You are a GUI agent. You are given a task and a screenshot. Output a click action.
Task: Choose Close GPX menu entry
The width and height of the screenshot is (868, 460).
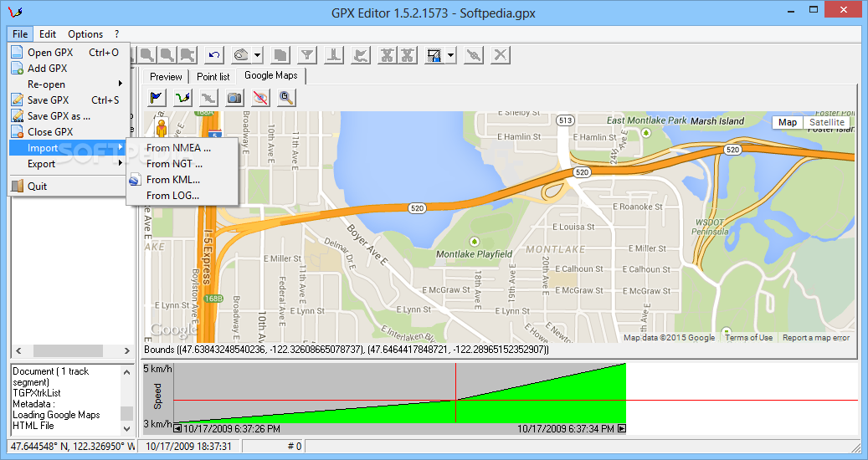69,132
